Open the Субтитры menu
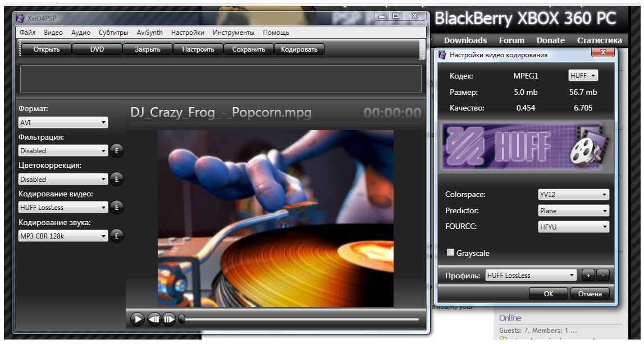Image resolution: width=644 pixels, height=344 pixels. [x=113, y=33]
